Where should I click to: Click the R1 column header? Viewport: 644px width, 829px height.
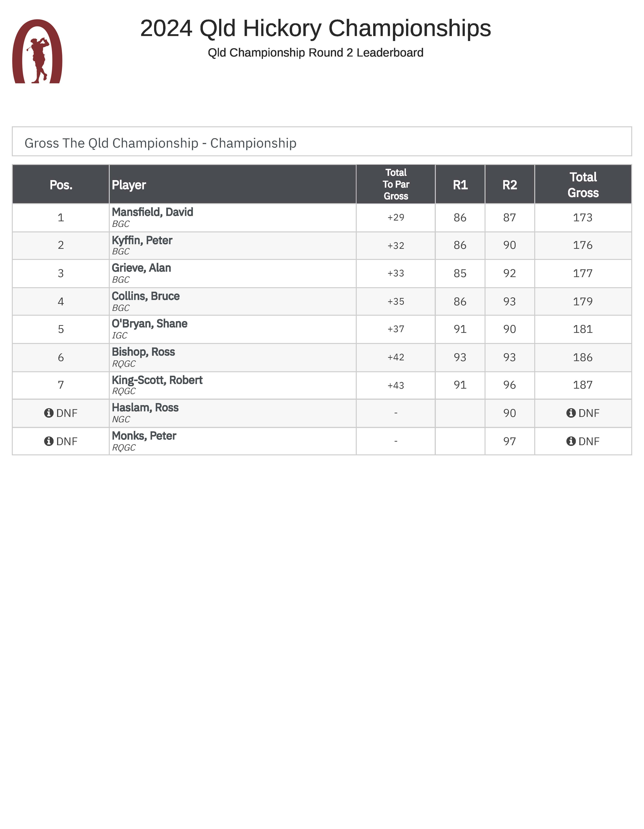460,185
